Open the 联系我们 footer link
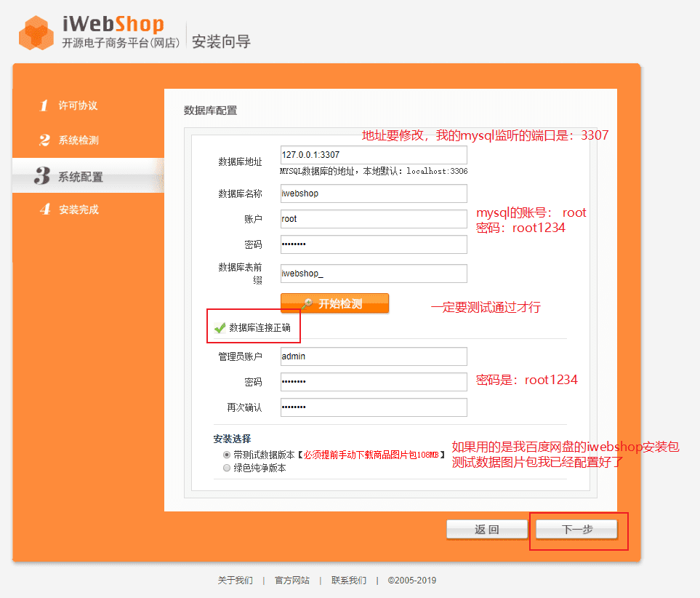This screenshot has width=700, height=598. click(349, 580)
